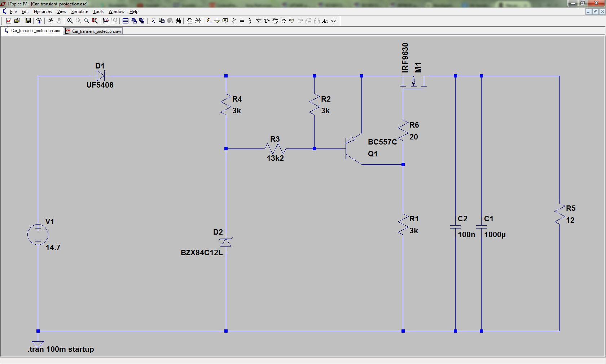Place a Ground symbol from the toolbar
Image resolution: width=606 pixels, height=364 pixels.
click(217, 21)
